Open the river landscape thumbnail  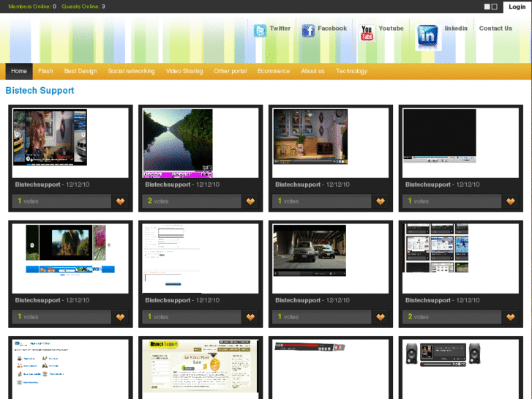click(178, 143)
